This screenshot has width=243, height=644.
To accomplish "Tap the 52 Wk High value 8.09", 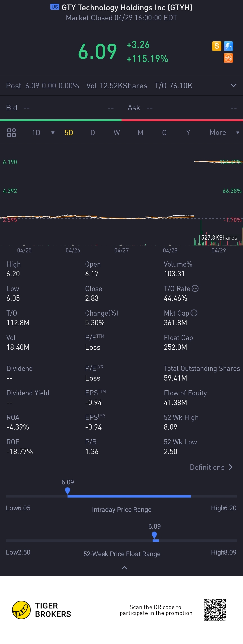I will pos(170,427).
